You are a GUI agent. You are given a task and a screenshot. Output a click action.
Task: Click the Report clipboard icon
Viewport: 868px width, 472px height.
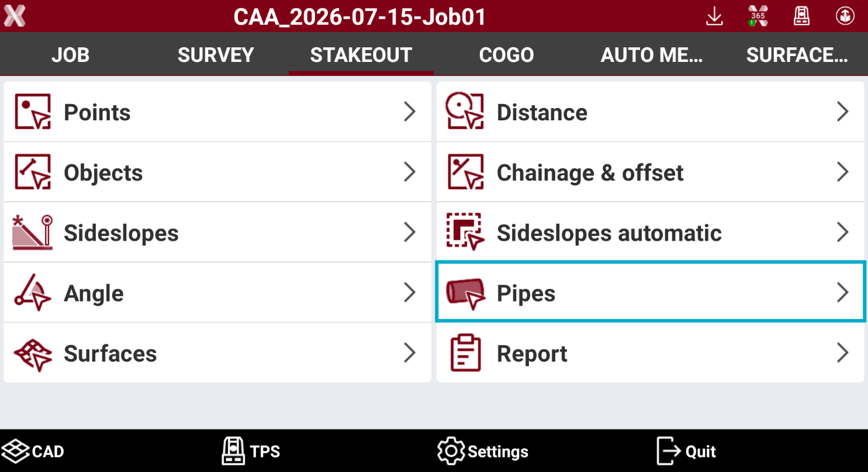(465, 353)
